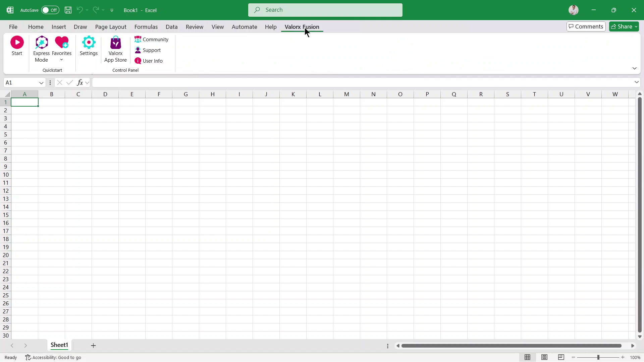Viewport: 644px width, 362px height.
Task: Open the File menu
Action: tap(13, 27)
